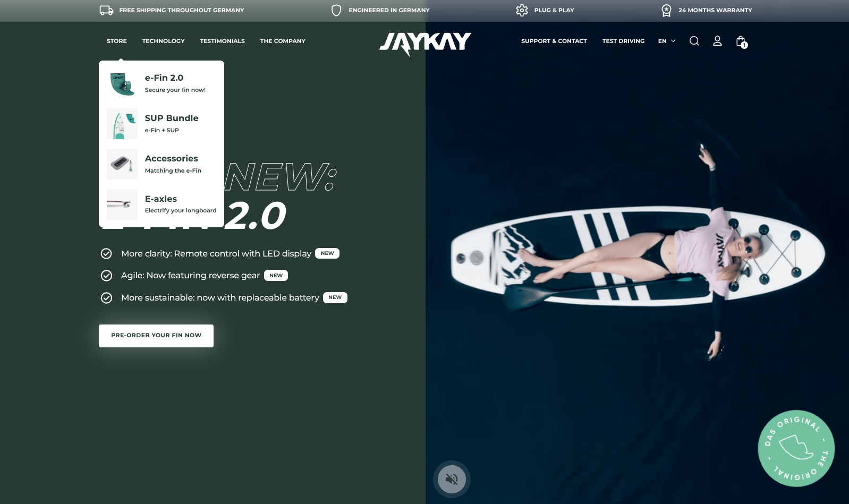Click the shield icon for Engineered in Germany
Screen dimensions: 849x504
(x=336, y=10)
